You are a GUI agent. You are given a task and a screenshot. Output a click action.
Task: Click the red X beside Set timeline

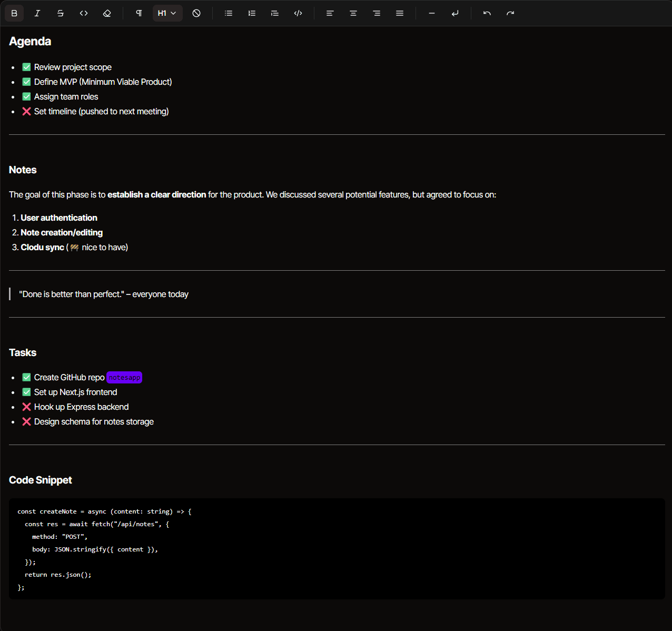[26, 111]
